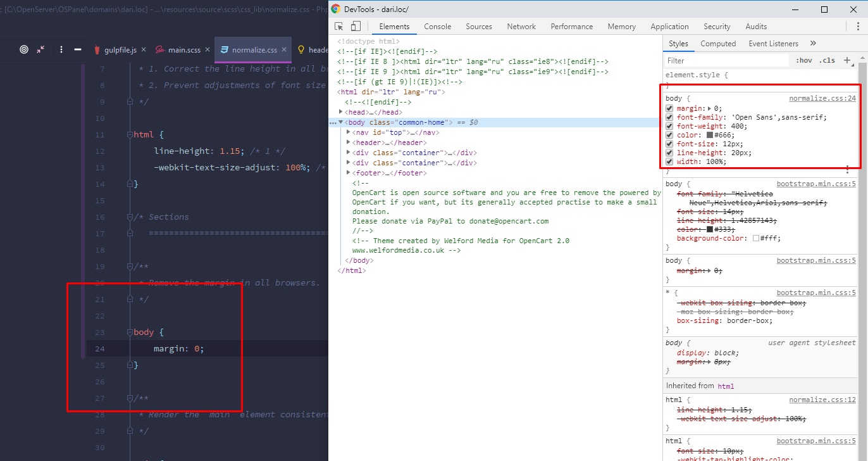Open the Performance tab
The width and height of the screenshot is (868, 461).
tap(572, 27)
